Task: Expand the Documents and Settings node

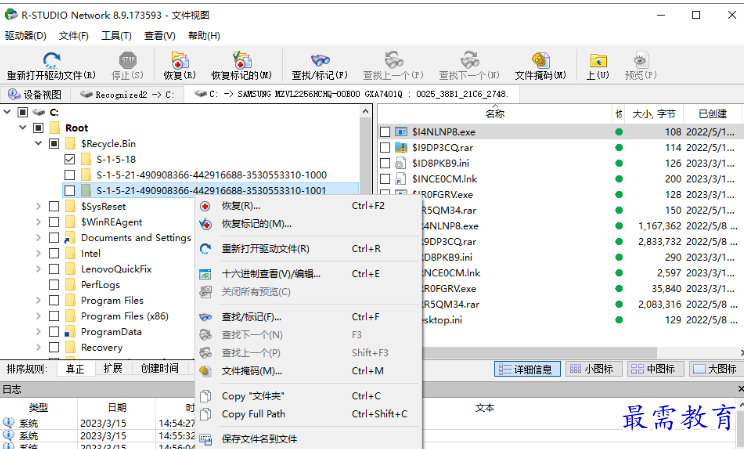Action: (x=38, y=237)
